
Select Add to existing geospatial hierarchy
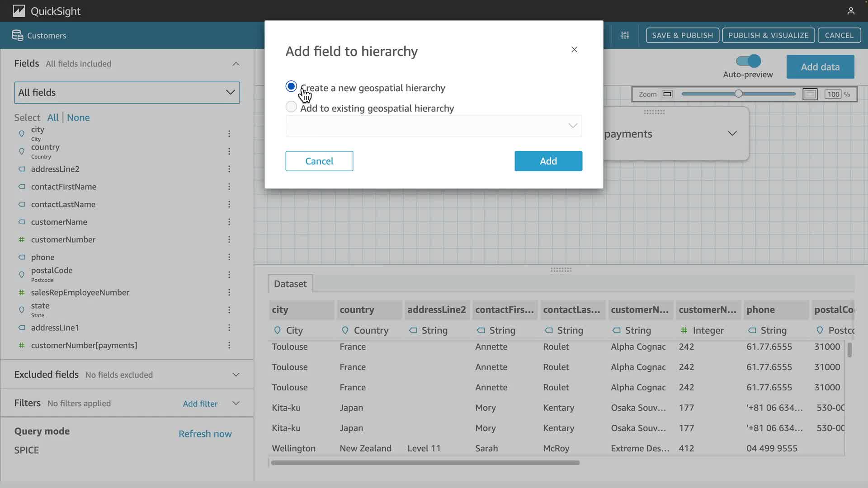pyautogui.click(x=291, y=107)
